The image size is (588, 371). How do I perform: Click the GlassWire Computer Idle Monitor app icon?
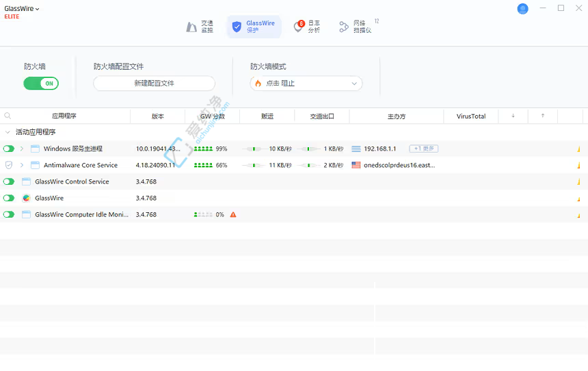click(26, 214)
